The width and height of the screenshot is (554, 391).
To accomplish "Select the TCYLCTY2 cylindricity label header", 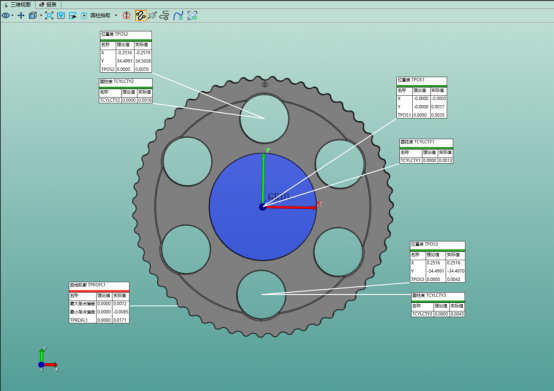I will [x=125, y=82].
